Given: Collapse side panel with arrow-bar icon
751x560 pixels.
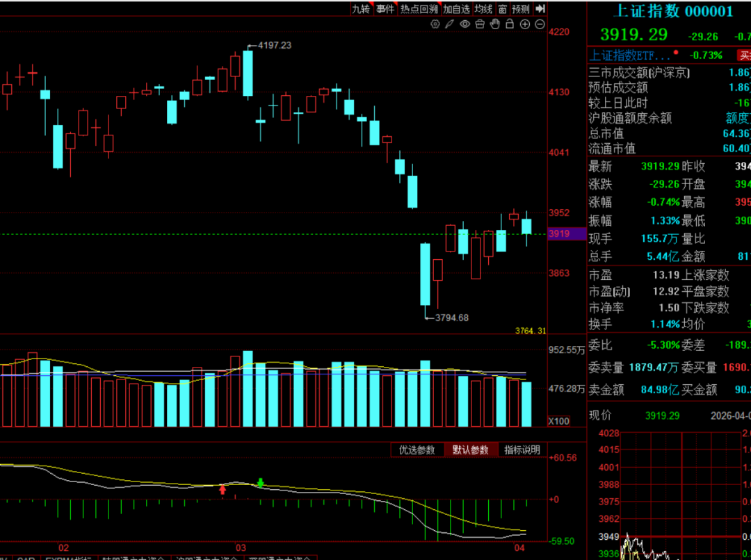Looking at the screenshot, I should click(x=540, y=8).
